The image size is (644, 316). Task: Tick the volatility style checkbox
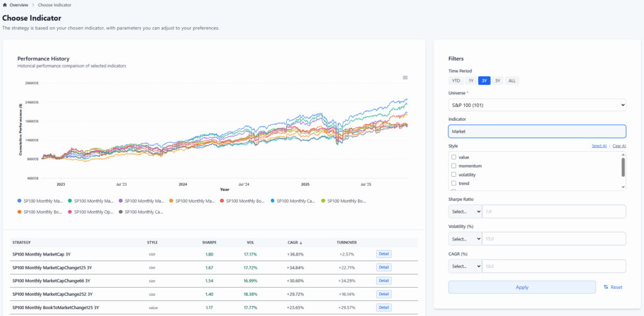click(x=454, y=174)
